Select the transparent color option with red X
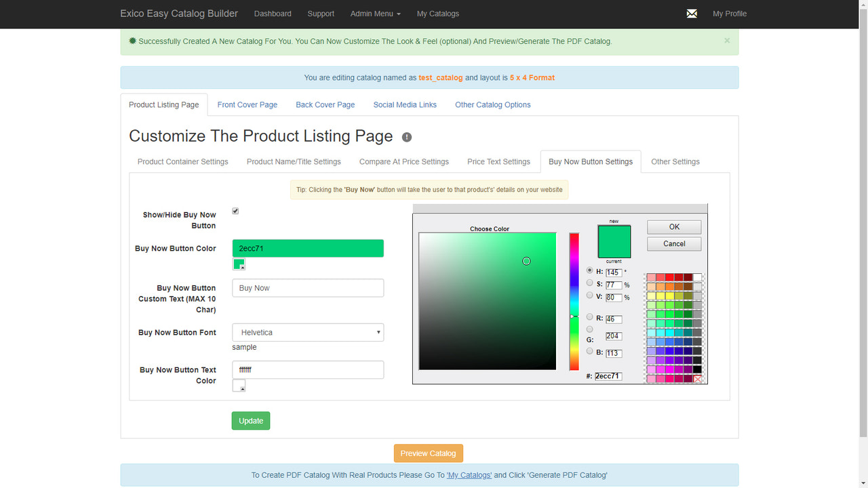868x488 pixels. (698, 378)
